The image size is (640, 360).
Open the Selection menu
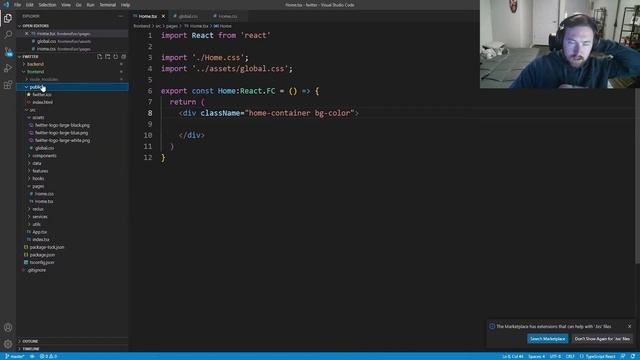tap(47, 5)
